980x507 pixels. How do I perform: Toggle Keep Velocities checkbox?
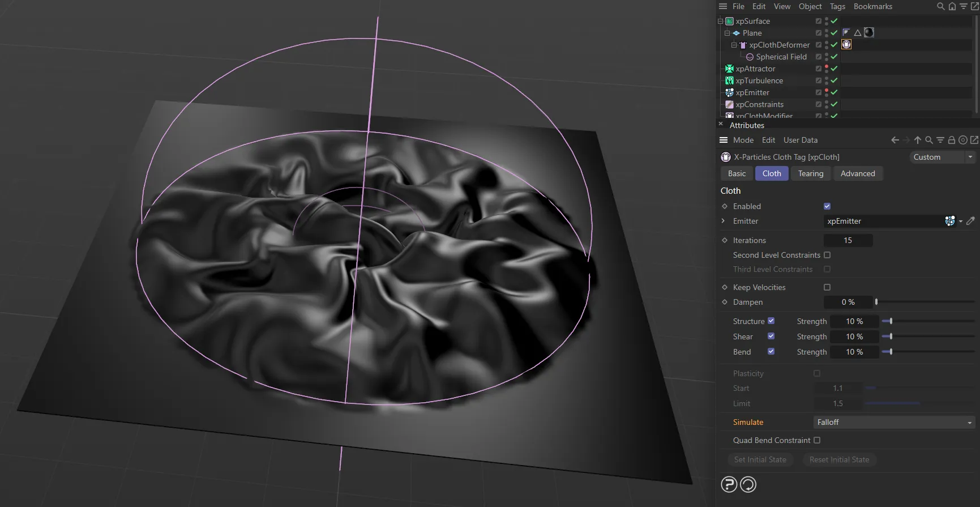pos(827,287)
